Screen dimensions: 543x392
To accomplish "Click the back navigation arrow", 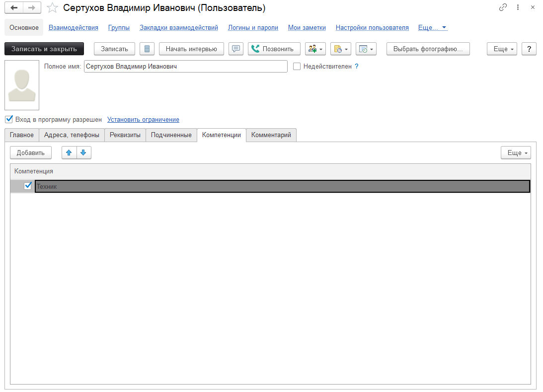I will [14, 7].
